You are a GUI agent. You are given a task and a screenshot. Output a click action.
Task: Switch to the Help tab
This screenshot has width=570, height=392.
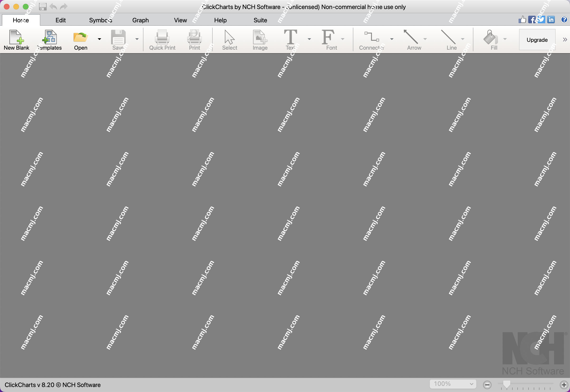click(220, 20)
